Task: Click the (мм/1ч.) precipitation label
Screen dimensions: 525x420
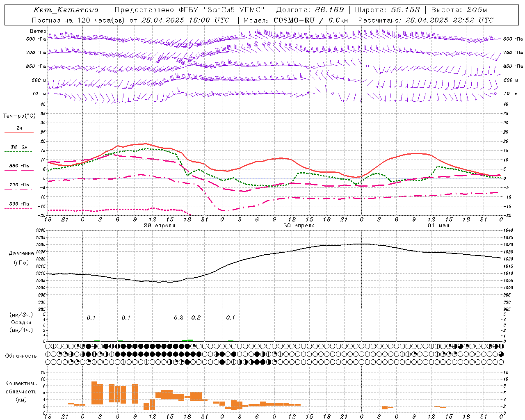Action: click(21, 330)
